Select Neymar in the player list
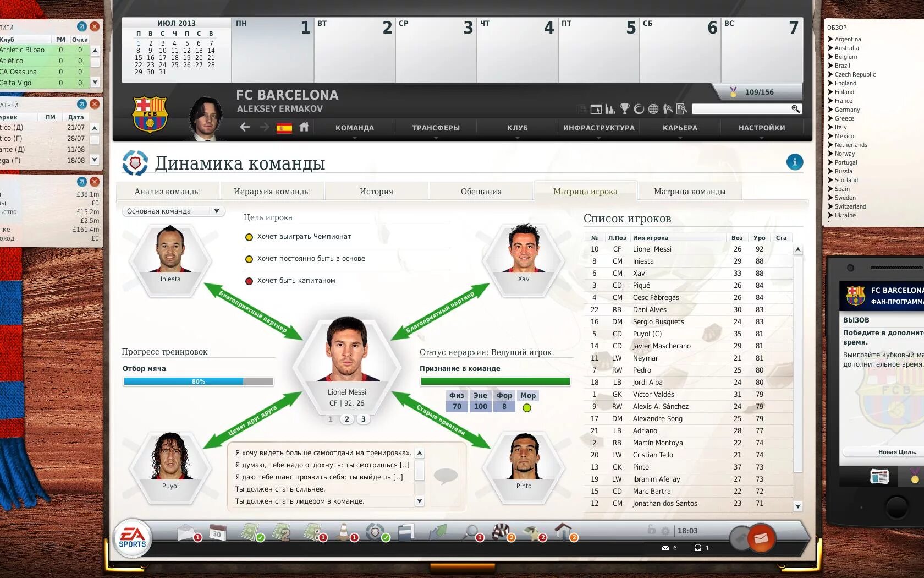Viewport: 924px width, 578px height. 688,358
